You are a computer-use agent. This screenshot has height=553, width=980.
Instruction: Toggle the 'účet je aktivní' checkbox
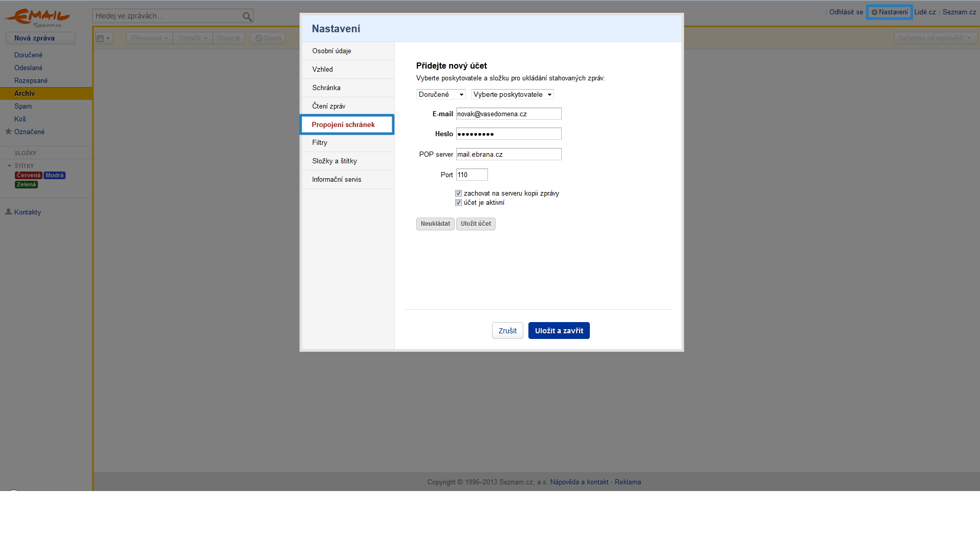(458, 203)
